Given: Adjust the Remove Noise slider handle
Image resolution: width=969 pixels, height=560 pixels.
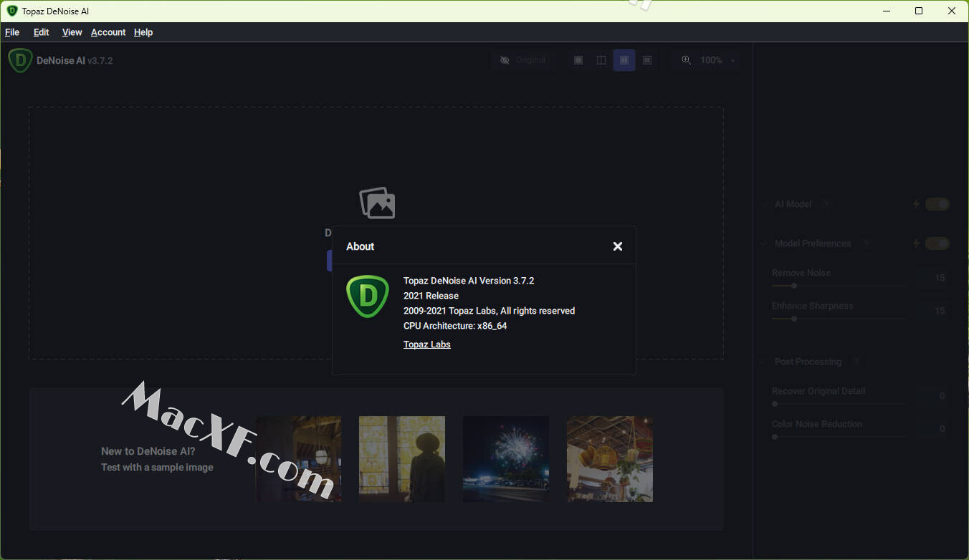Looking at the screenshot, I should (x=793, y=286).
